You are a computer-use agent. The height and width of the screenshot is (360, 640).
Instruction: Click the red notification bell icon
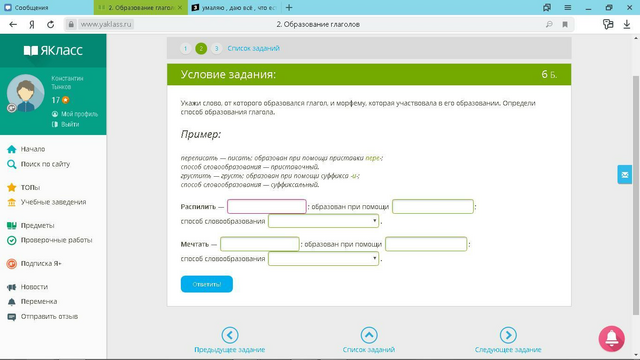pos(611,338)
